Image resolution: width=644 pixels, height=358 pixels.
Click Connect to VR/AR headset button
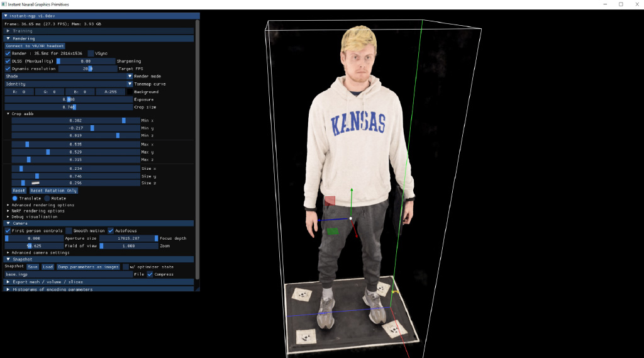click(x=35, y=46)
